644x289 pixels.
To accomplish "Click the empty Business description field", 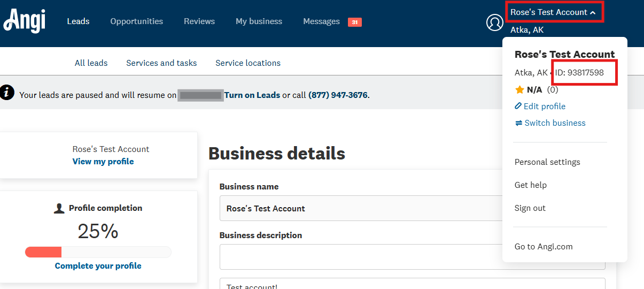I will click(x=412, y=257).
